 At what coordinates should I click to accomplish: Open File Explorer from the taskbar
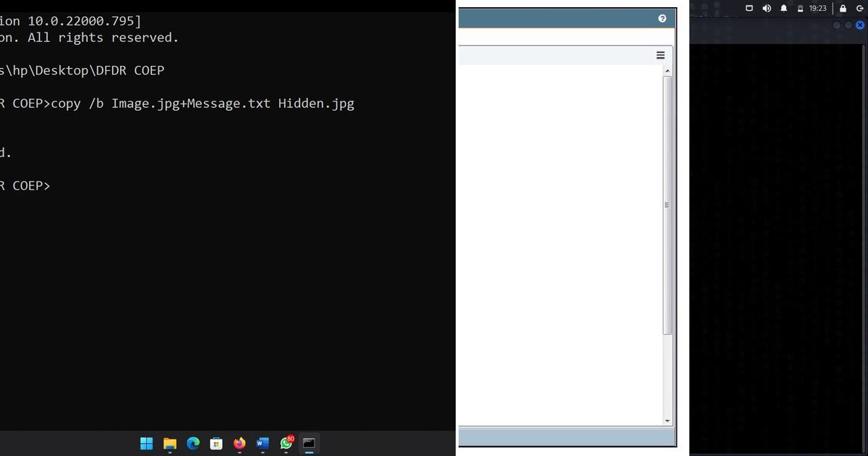pos(170,443)
